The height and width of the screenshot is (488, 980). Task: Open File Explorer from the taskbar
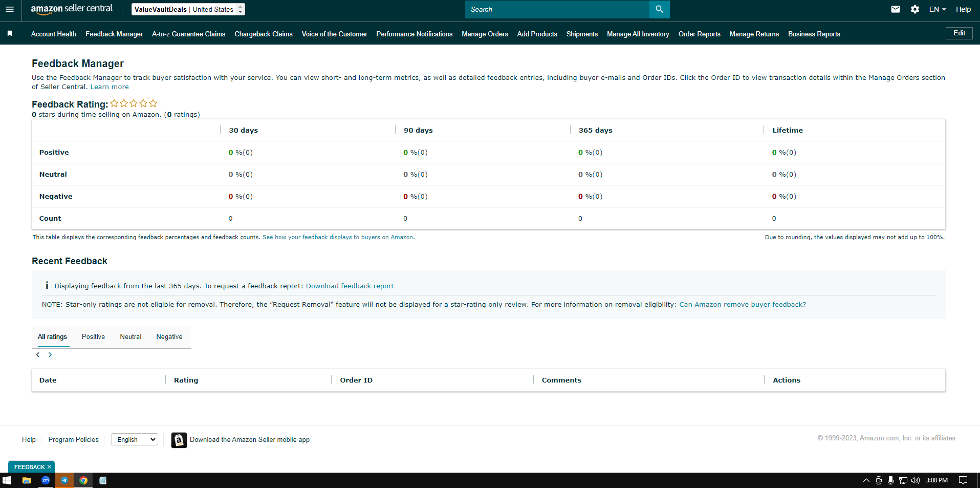[x=27, y=480]
